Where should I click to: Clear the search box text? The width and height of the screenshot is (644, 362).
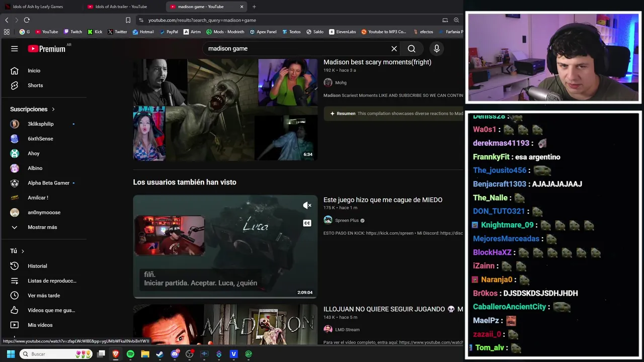click(x=394, y=49)
